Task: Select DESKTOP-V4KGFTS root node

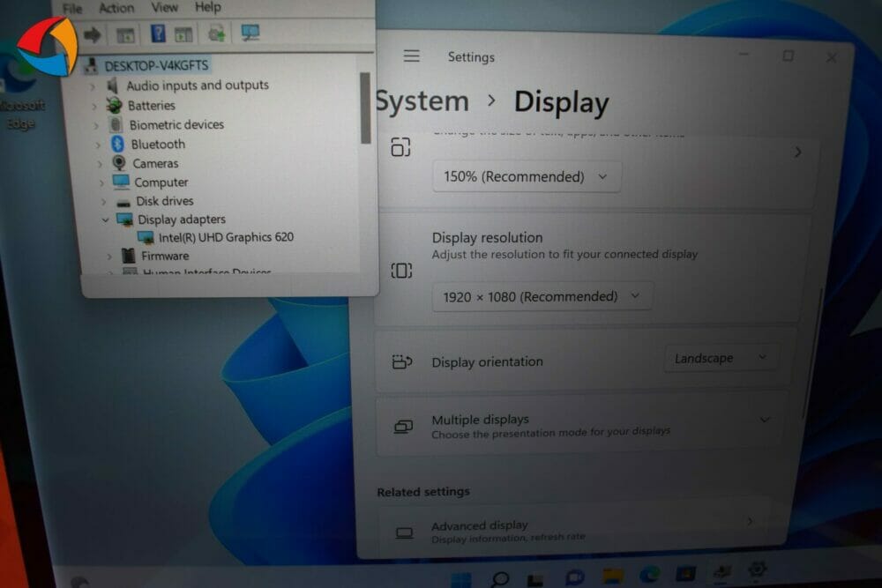Action: [x=156, y=66]
